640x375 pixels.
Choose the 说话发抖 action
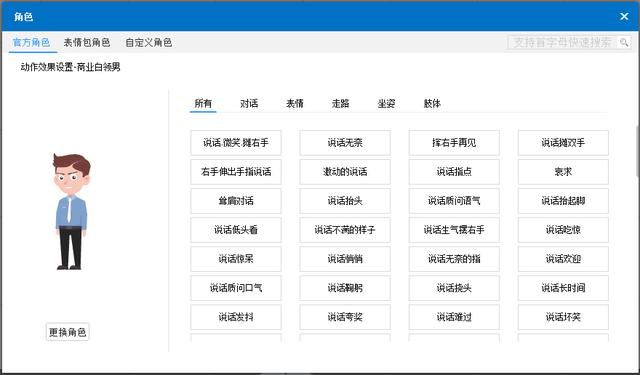236,317
